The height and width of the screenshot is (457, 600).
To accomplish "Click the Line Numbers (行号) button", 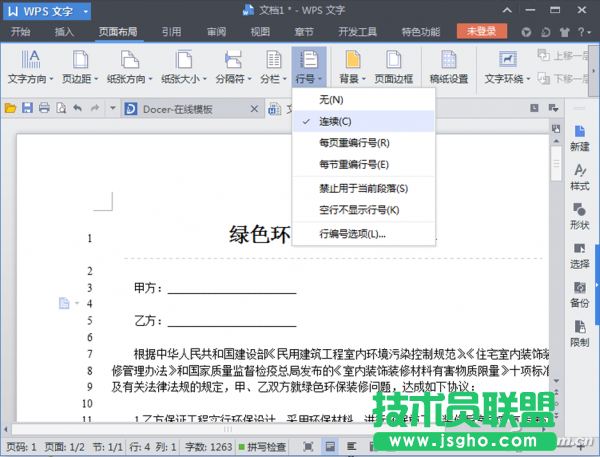I will point(309,67).
